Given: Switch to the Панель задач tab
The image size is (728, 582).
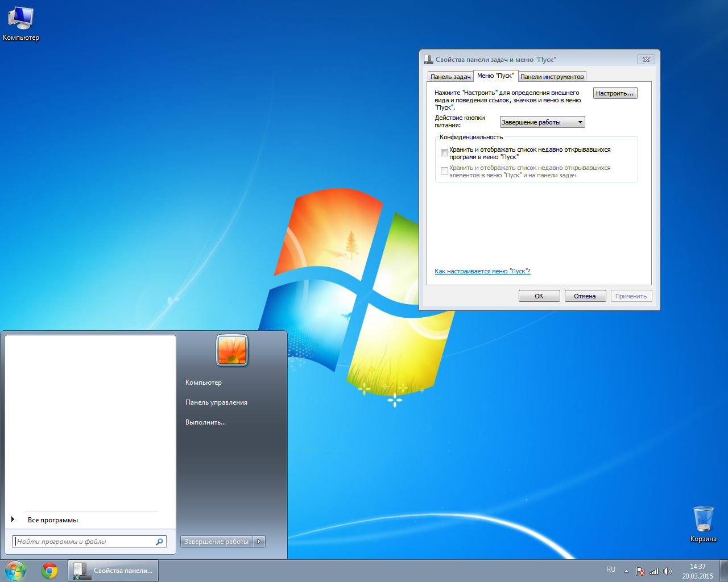Looking at the screenshot, I should point(450,77).
